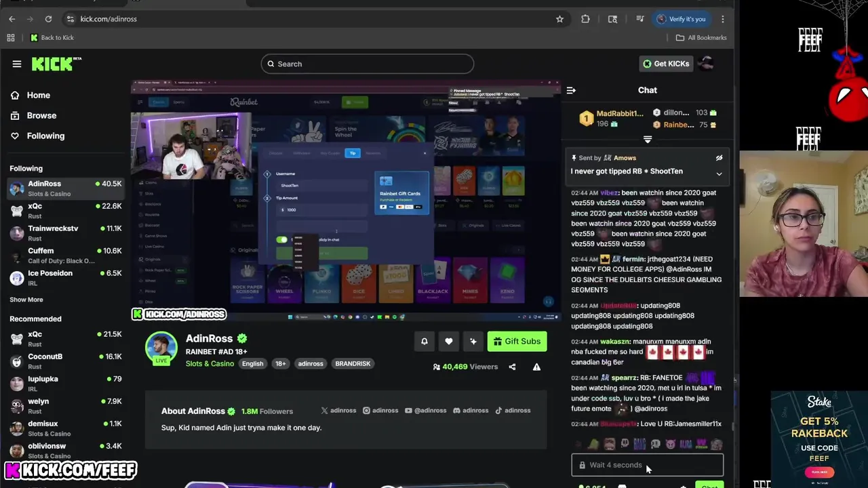The image size is (868, 488).
Task: Open recommended luplupka channel
Action: [65, 384]
